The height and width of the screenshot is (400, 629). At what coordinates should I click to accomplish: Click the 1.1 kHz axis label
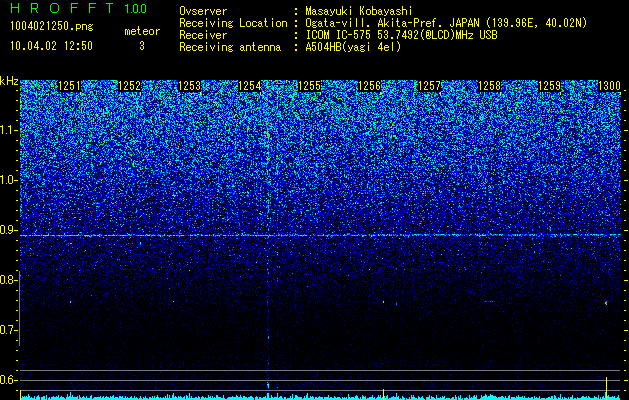click(8, 130)
